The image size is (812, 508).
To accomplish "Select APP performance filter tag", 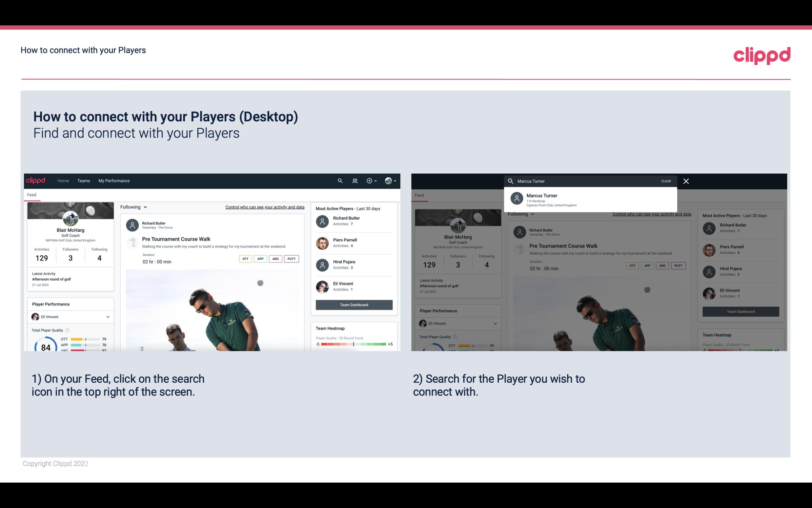I will (x=259, y=258).
